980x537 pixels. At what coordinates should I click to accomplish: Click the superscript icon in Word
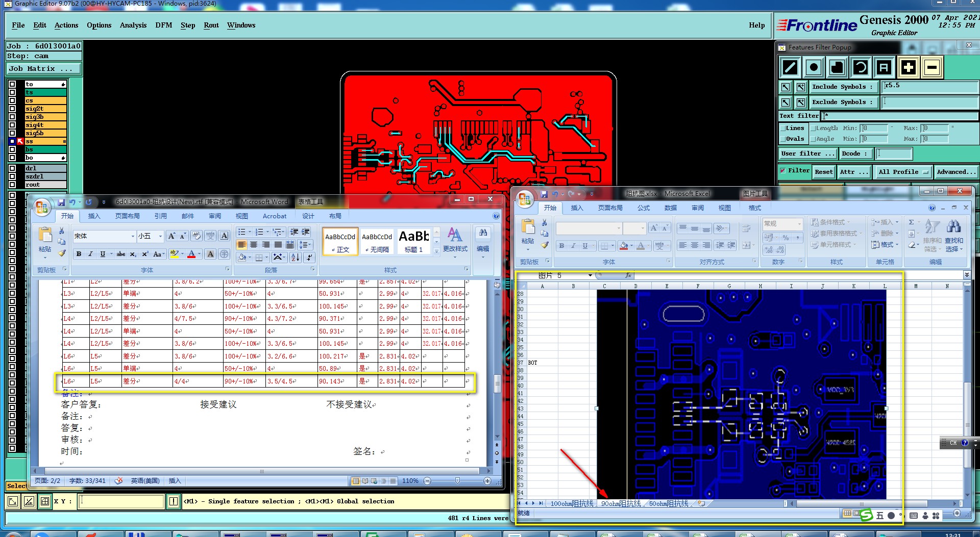pyautogui.click(x=145, y=254)
